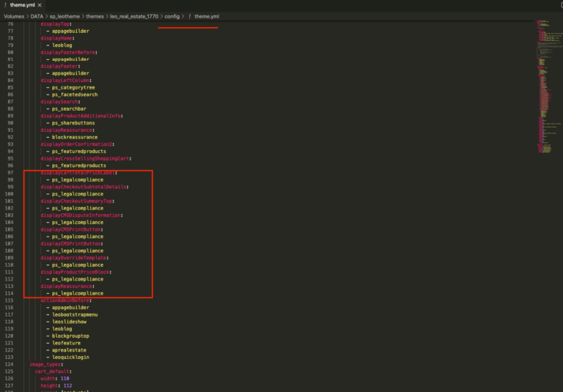Click ps_legalcompliance on line 100
This screenshot has height=392, width=563.
(78, 194)
